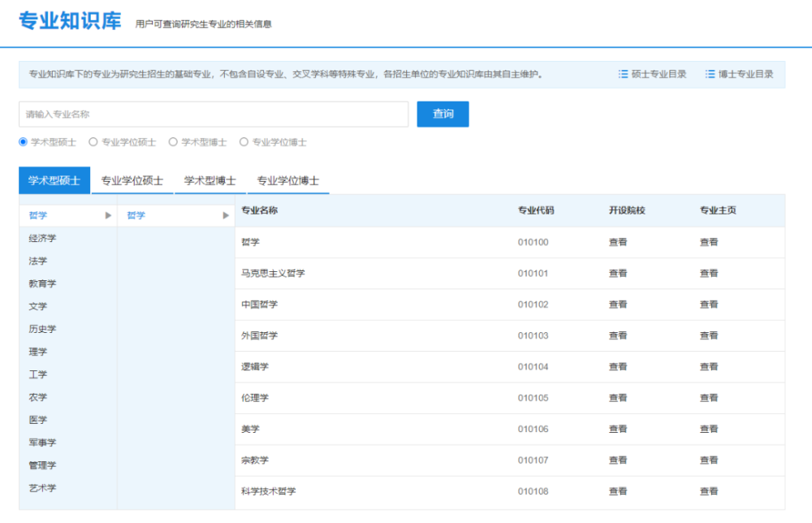Focus the 请输入专业名称 search field

(214, 114)
